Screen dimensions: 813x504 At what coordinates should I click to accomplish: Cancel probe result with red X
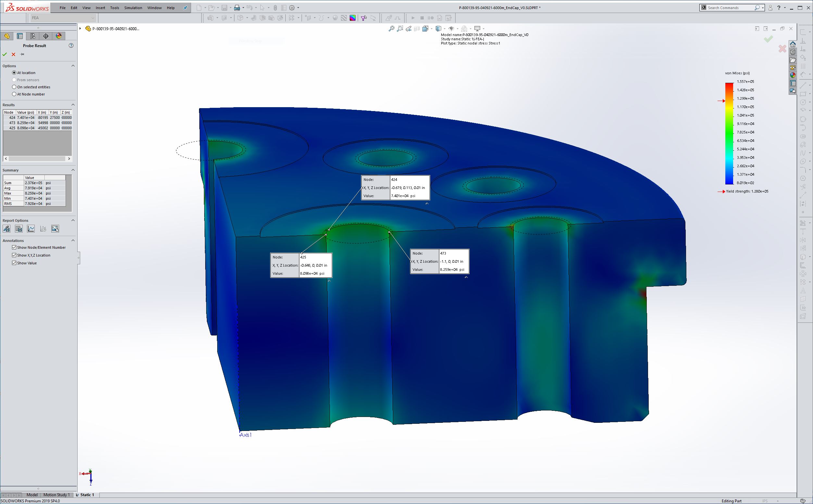[13, 54]
